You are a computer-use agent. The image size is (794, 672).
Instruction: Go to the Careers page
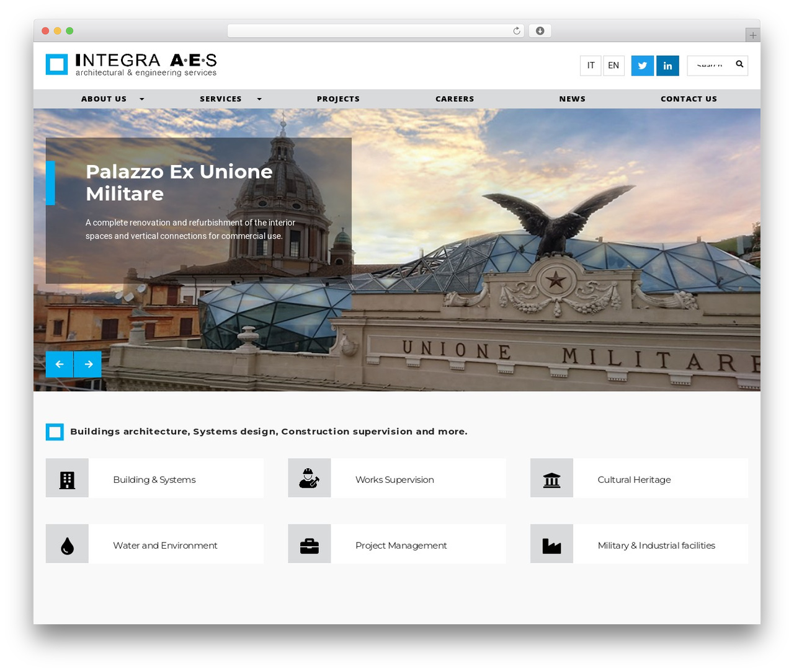point(455,99)
